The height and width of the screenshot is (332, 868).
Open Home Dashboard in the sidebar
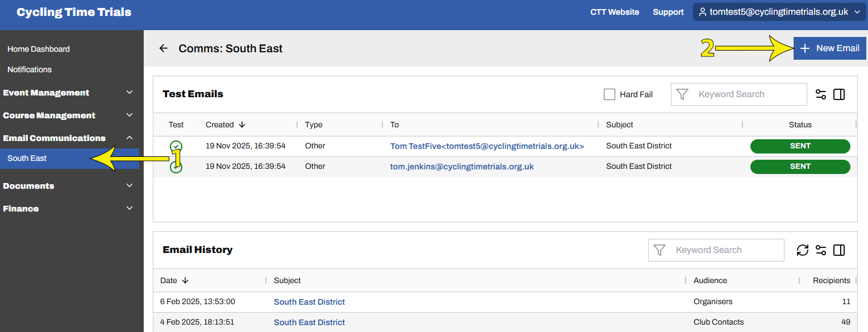tap(39, 49)
